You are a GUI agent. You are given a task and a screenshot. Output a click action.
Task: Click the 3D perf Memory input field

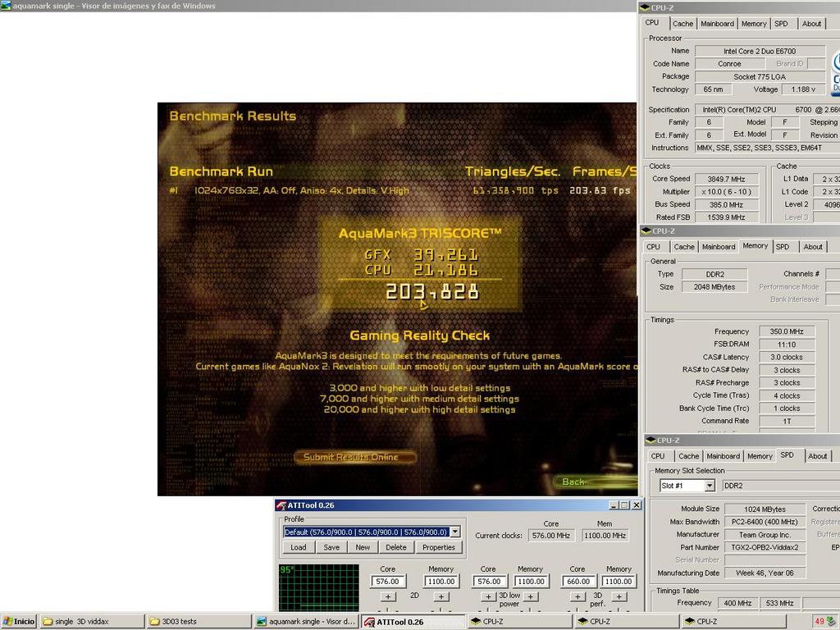[x=619, y=582]
